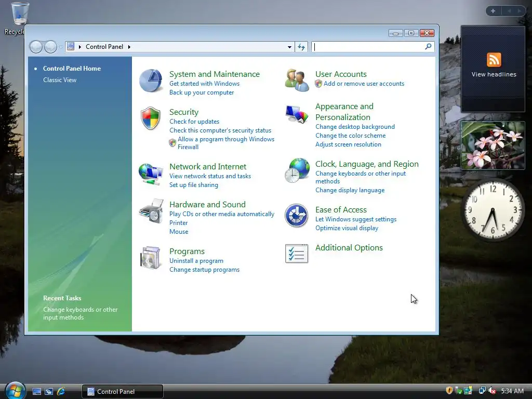Click Add or remove user accounts
Screen dimensions: 532x399
(364, 84)
